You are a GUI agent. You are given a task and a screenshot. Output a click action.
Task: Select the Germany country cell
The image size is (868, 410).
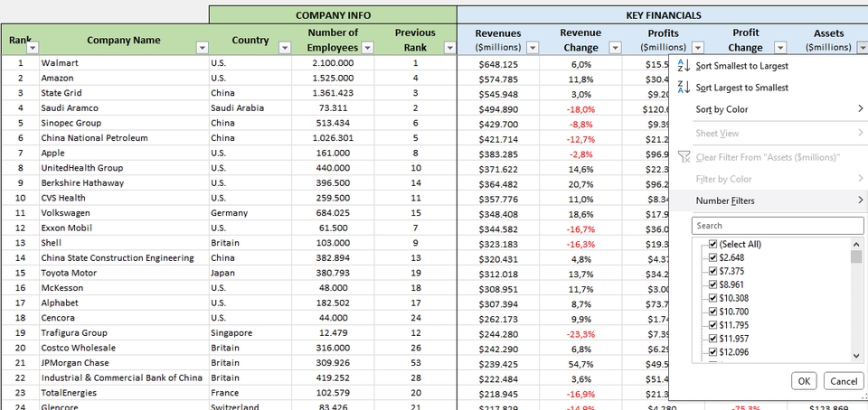[250, 213]
